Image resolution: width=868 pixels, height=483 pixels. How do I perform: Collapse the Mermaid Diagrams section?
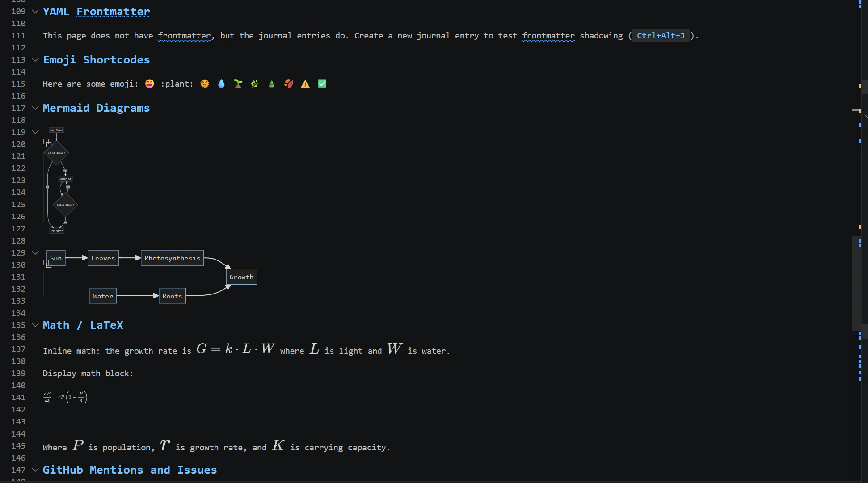(35, 108)
